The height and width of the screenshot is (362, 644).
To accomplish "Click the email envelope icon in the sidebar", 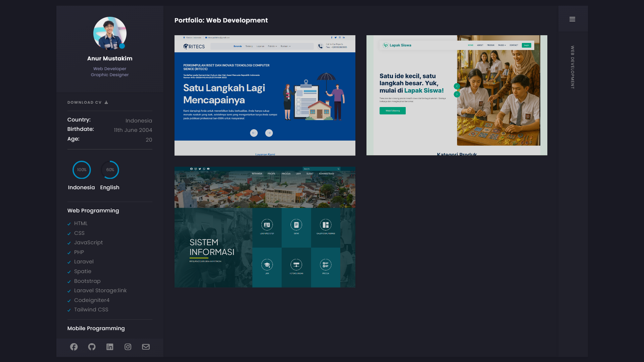I will 146,347.
